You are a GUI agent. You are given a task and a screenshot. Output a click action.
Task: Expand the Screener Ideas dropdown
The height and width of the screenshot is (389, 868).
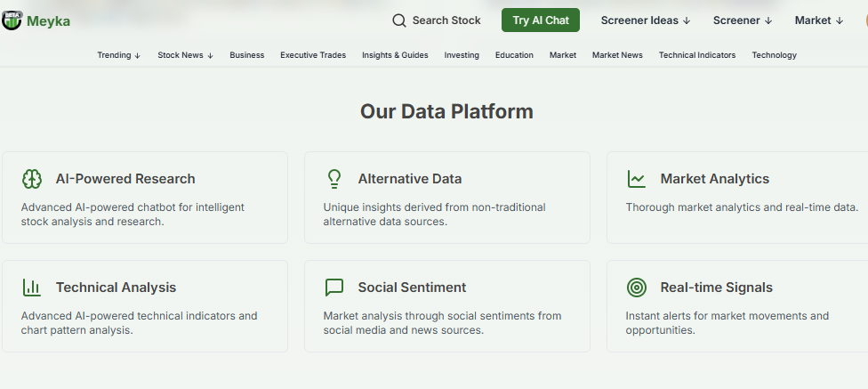pyautogui.click(x=646, y=20)
